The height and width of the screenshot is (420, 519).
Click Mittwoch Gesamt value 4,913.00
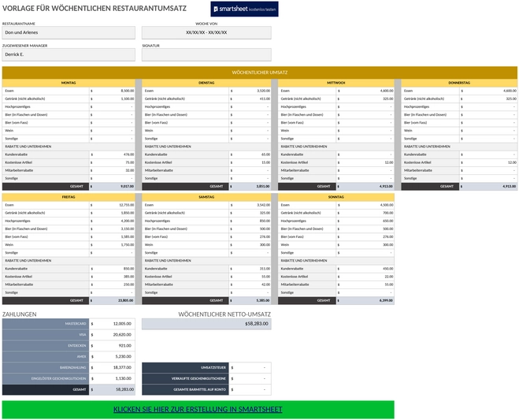[365, 187]
